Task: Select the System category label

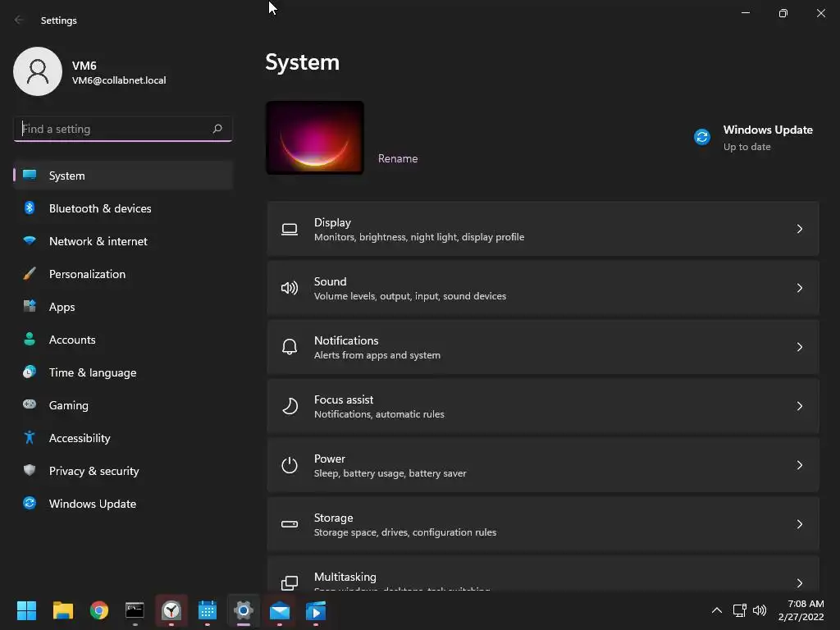Action: [x=67, y=176]
